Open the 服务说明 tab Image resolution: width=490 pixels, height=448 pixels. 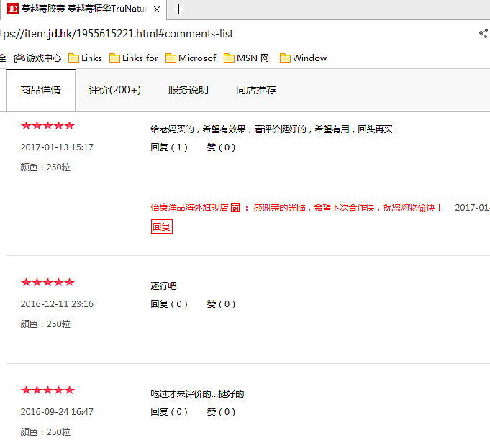coord(188,90)
